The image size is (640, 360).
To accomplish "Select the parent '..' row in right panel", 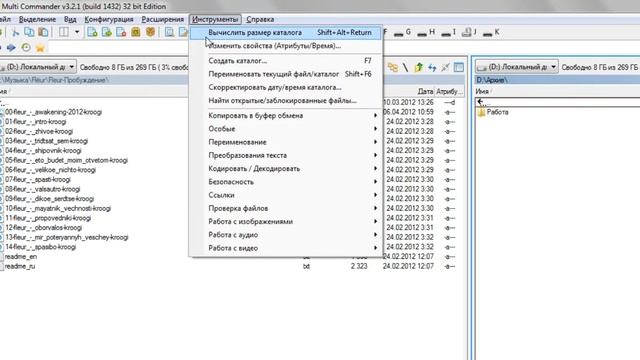I will (558, 102).
